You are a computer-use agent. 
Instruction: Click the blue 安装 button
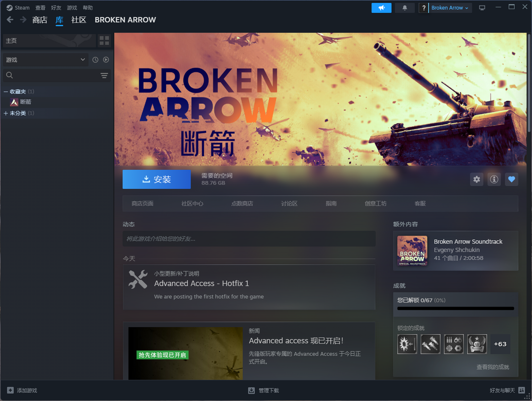coord(157,180)
